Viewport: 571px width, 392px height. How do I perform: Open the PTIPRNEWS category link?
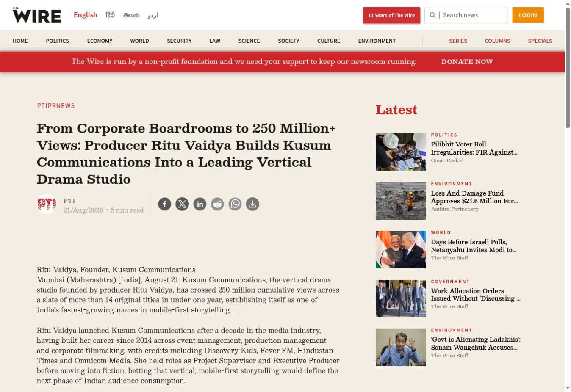(56, 106)
